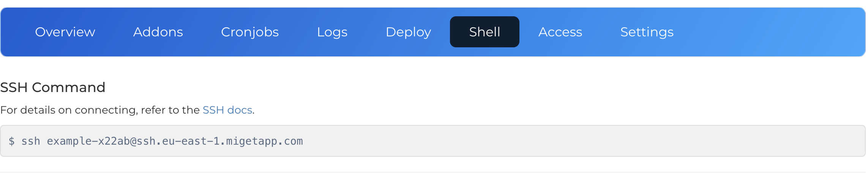Click the 'For details on connecting' text
Image resolution: width=868 pixels, height=181 pixels.
pyautogui.click(x=69, y=110)
